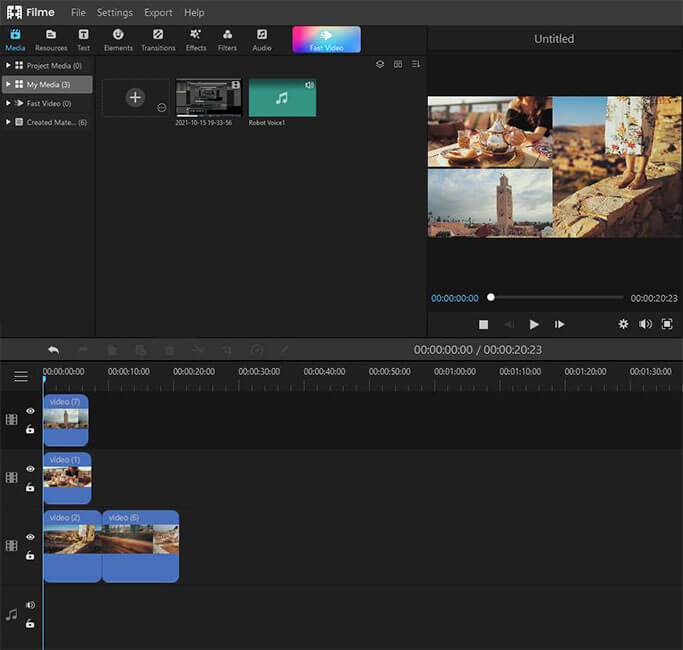Select the Project Media (0) row
Screen dimensions: 683x650
(x=47, y=65)
